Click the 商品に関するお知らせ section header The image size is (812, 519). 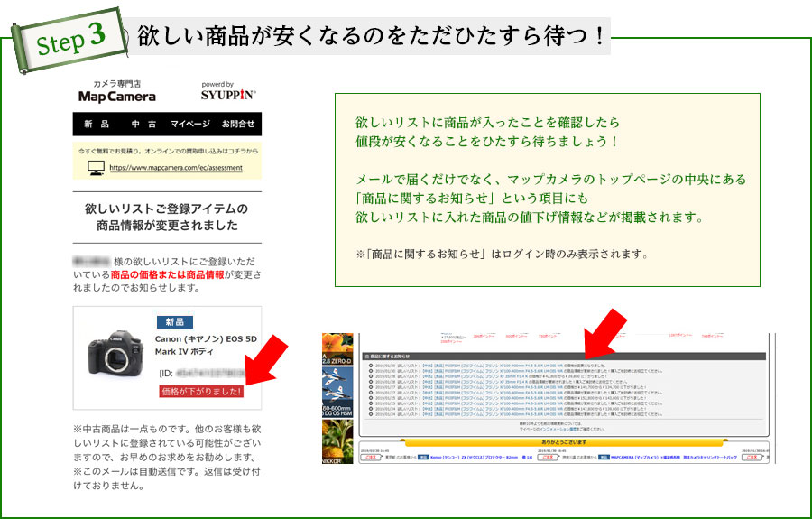click(562, 357)
